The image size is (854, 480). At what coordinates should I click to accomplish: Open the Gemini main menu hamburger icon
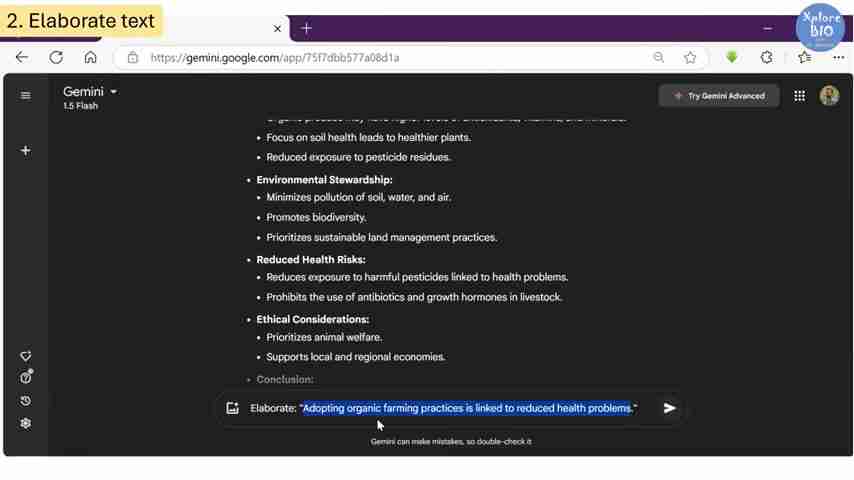(26, 96)
